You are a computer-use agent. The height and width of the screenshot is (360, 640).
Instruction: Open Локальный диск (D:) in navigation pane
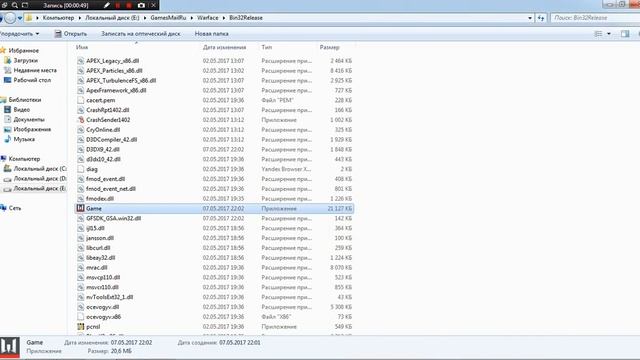pos(40,178)
